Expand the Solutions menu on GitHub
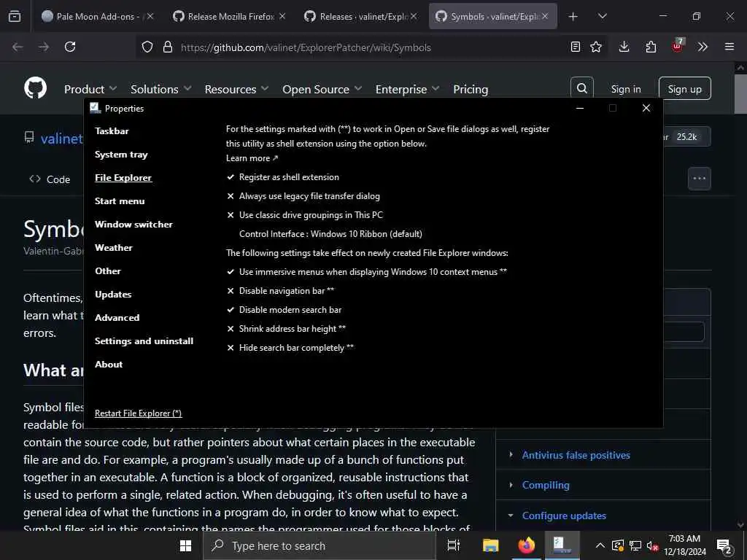 [x=161, y=89]
